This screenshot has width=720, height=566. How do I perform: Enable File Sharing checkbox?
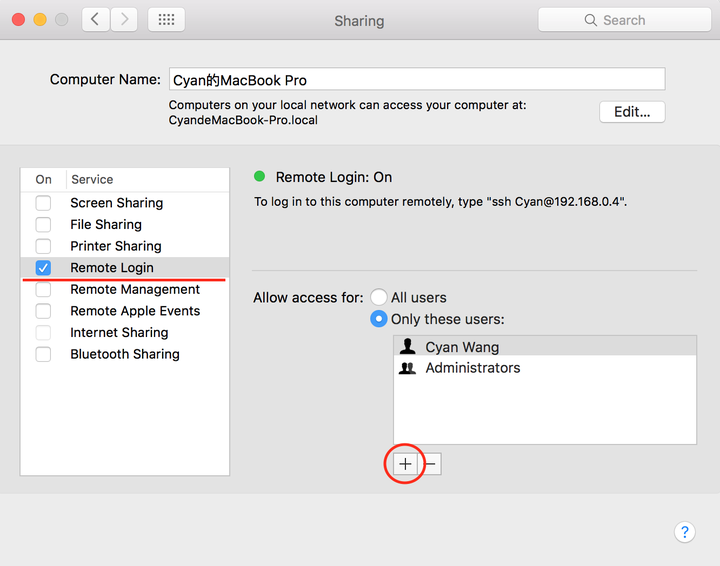click(43, 224)
